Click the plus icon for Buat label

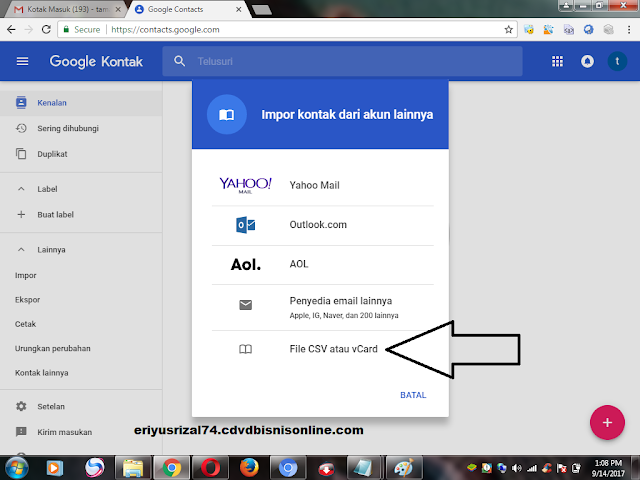[21, 214]
